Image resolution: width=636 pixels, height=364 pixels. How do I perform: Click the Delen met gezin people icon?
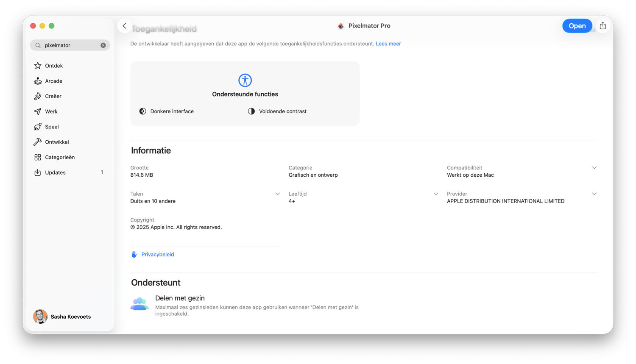click(139, 304)
